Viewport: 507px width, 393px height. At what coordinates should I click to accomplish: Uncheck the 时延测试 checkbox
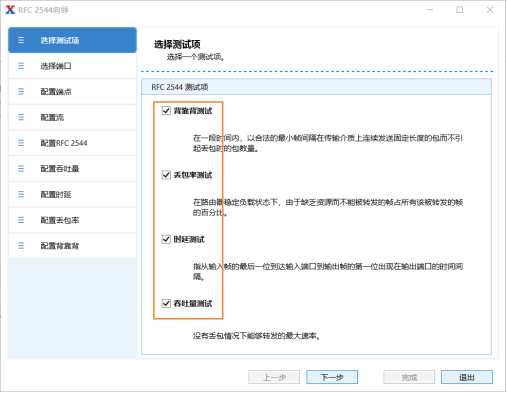click(x=166, y=239)
